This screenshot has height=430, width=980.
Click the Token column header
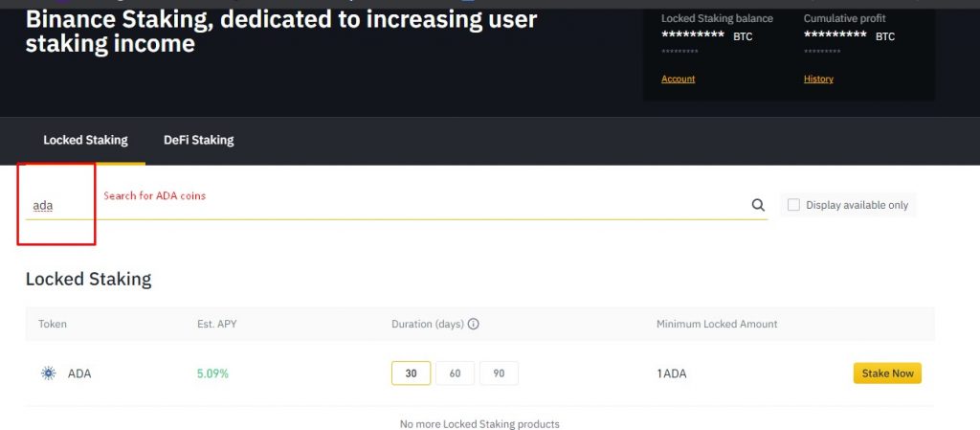click(53, 324)
